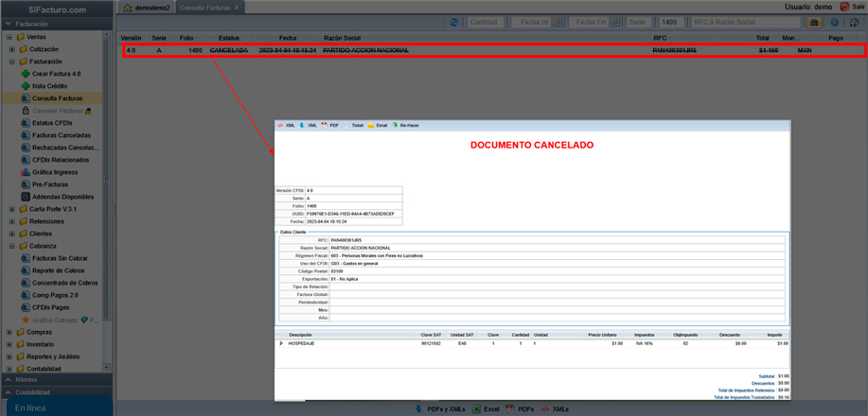Viewport: 868px width, 416px height.
Task: Expand the HOSPEDAJE row detail arrow
Action: click(x=280, y=343)
